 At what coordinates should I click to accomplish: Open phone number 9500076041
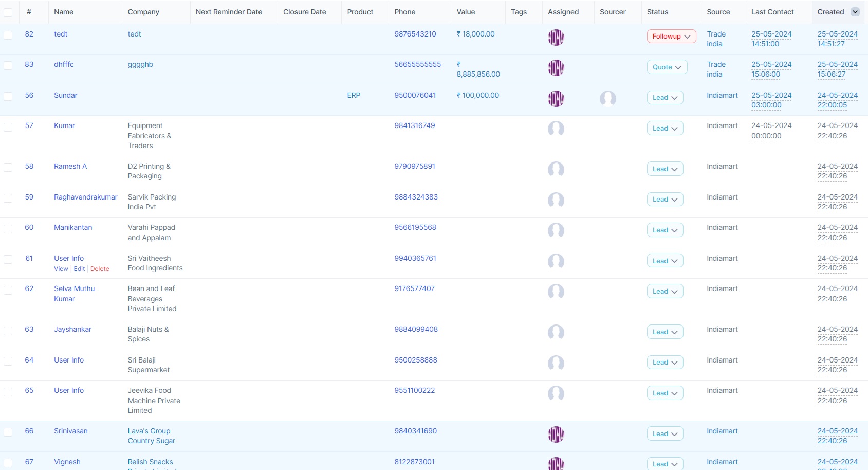pos(415,95)
